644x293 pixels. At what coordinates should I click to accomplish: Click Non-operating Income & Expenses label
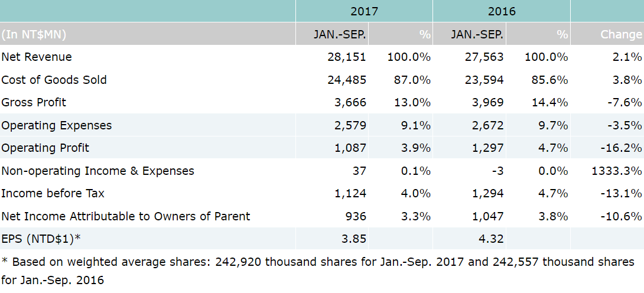[97, 171]
